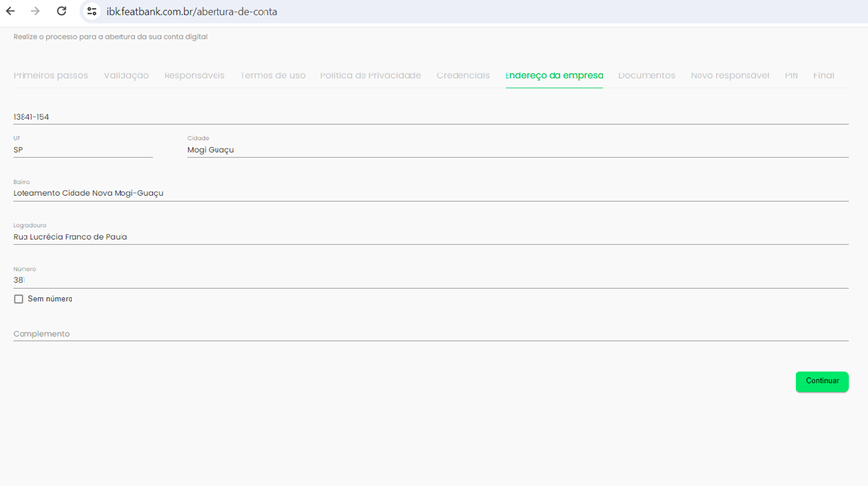The width and height of the screenshot is (868, 486).
Task: Click the browser forward arrow
Action: coord(35,11)
